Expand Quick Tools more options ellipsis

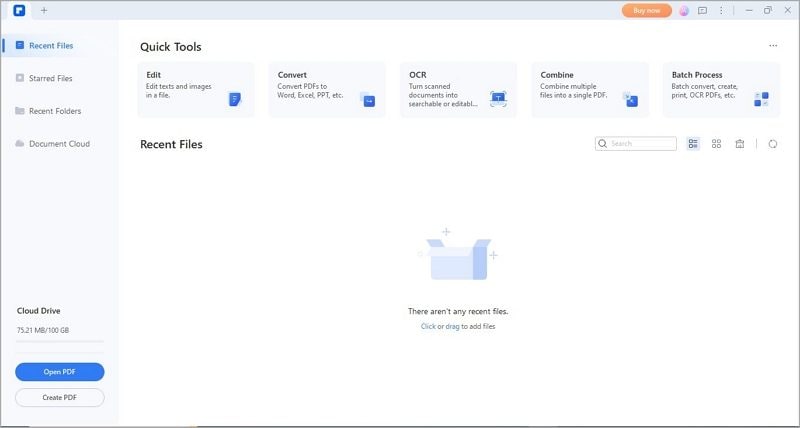pos(773,46)
